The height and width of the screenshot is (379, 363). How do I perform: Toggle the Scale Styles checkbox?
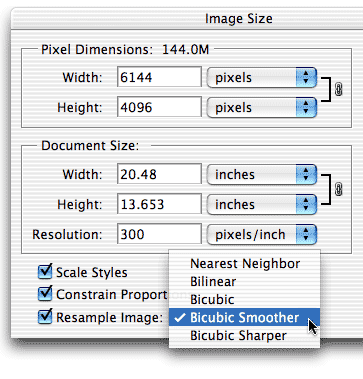pyautogui.click(x=45, y=272)
